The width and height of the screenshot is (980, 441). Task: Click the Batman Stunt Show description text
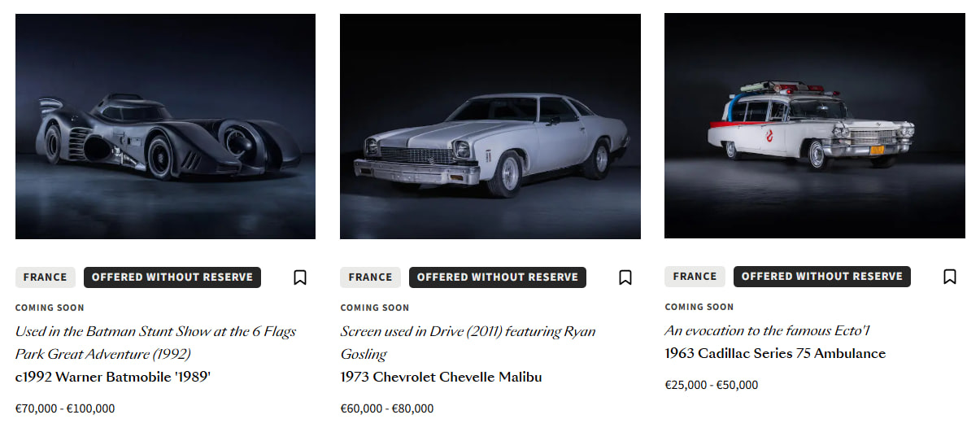(x=155, y=343)
